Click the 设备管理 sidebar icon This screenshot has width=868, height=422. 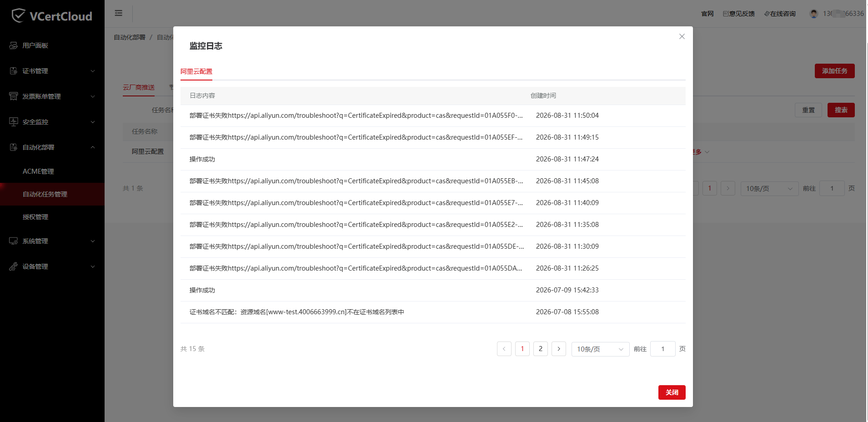(14, 266)
